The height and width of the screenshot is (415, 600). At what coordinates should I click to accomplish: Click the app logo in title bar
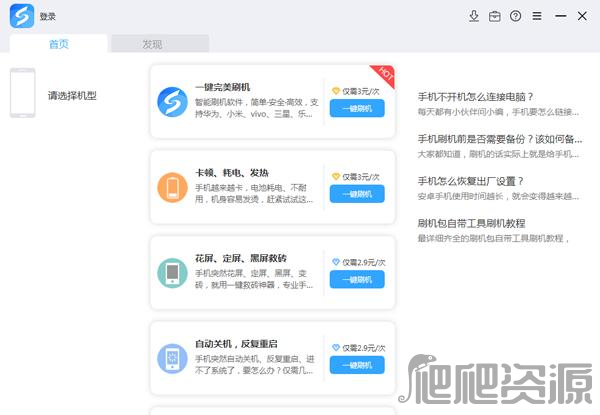pos(22,16)
